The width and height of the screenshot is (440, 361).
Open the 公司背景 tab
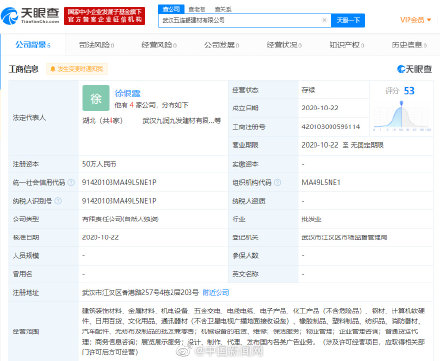coord(33,45)
